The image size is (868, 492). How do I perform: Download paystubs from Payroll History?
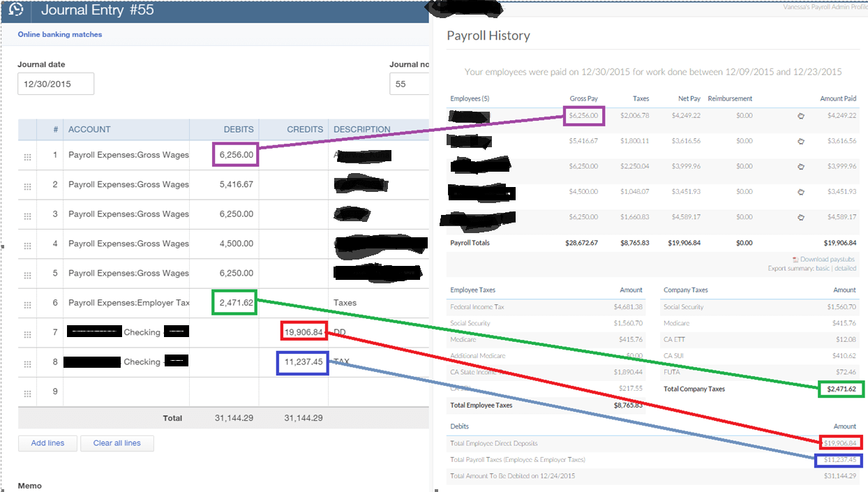(x=828, y=260)
